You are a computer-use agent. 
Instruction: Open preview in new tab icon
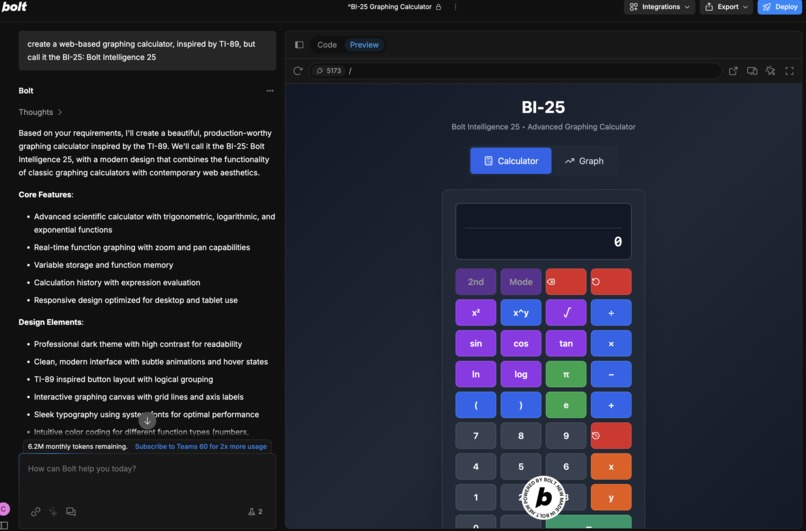coord(734,71)
